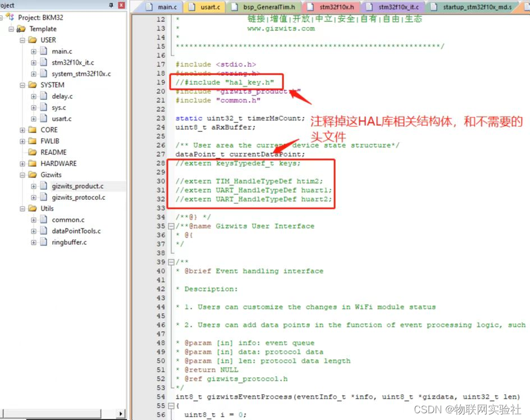Click the HARDWARE folder icon

tap(33, 163)
